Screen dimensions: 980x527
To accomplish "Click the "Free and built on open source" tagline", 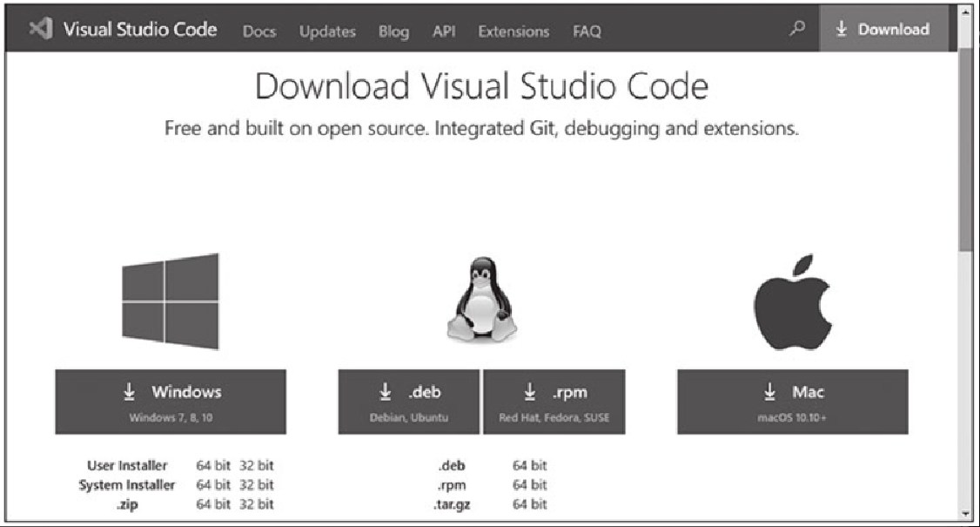I will [x=481, y=128].
